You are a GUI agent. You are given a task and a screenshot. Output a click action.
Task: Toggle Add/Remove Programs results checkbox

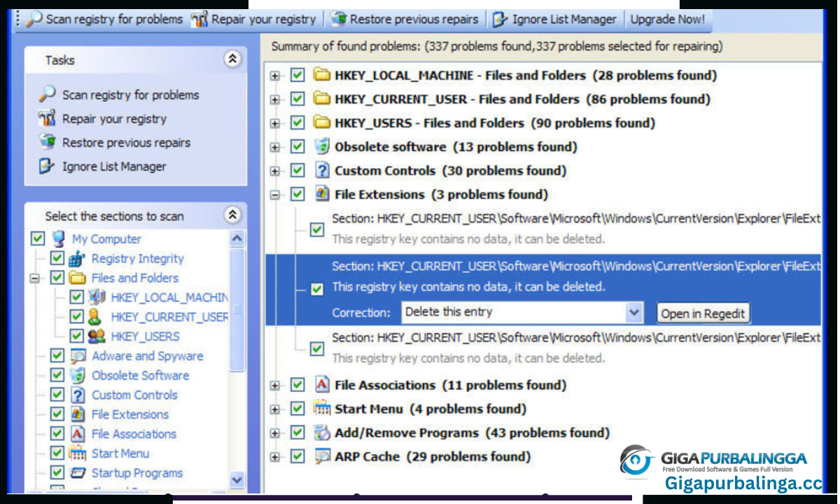pyautogui.click(x=297, y=433)
